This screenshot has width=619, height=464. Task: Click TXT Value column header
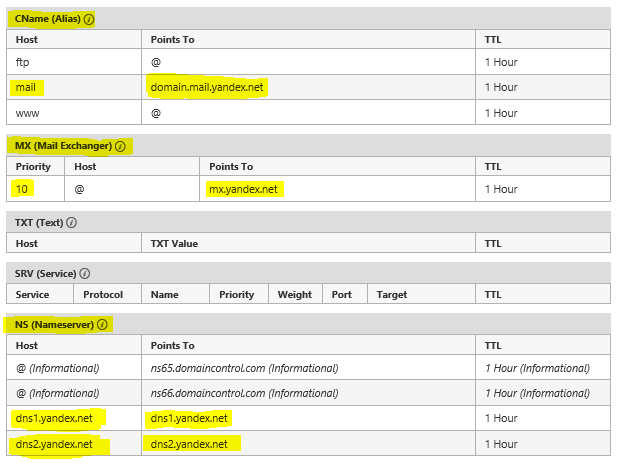click(174, 244)
